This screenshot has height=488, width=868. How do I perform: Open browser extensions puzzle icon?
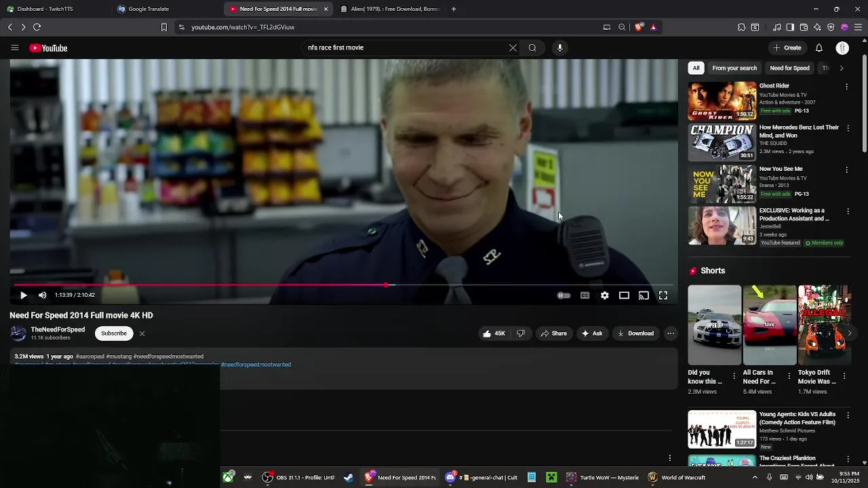(x=741, y=27)
